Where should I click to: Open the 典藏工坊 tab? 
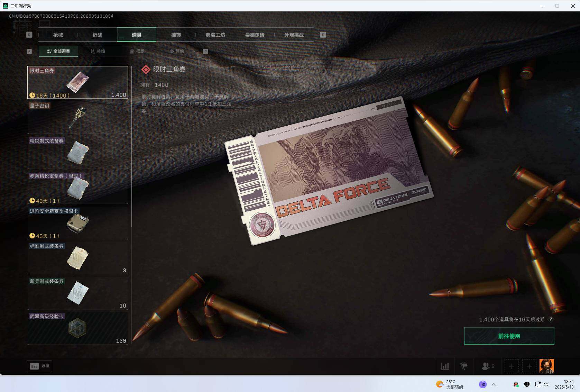(x=215, y=35)
